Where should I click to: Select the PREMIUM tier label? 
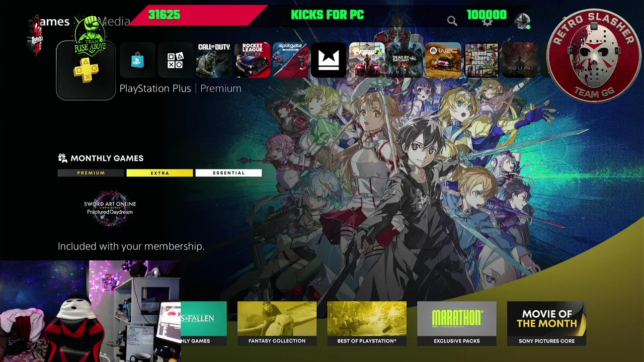click(x=91, y=173)
